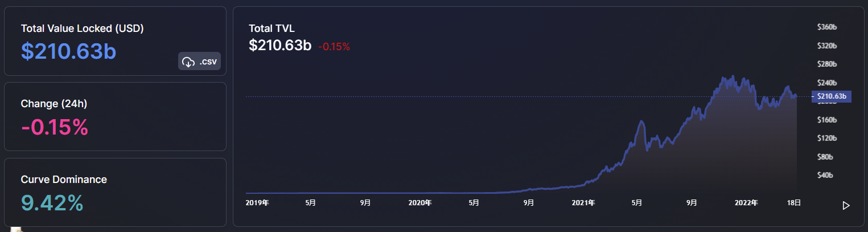This screenshot has width=868, height=232.
Task: Download the TVL data as .csv
Action: 199,61
